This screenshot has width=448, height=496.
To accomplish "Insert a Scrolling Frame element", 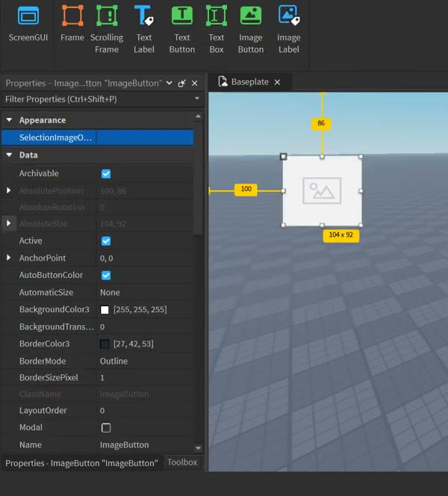I will tap(107, 29).
